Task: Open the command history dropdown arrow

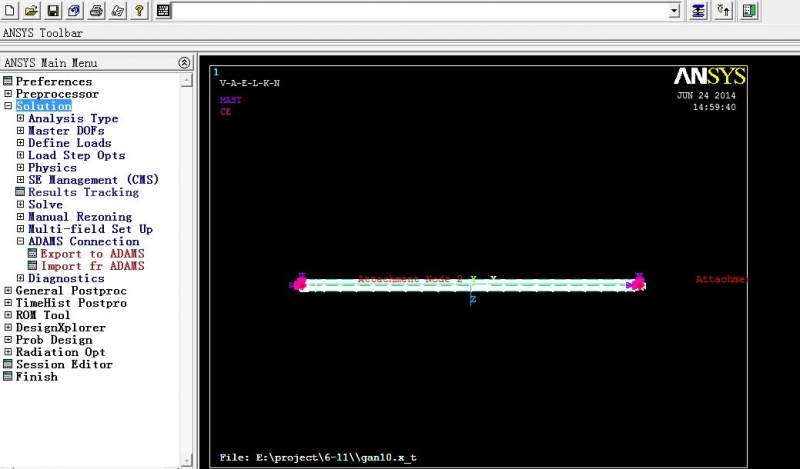Action: point(674,11)
